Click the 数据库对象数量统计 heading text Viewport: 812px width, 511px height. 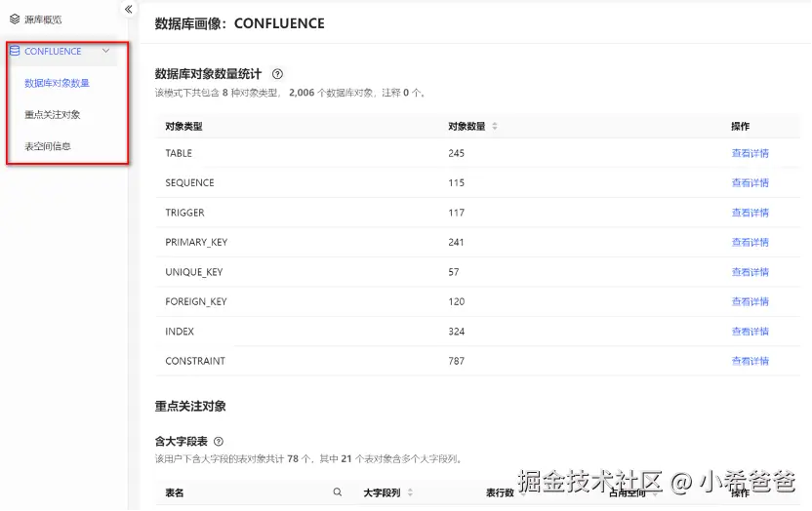click(208, 74)
